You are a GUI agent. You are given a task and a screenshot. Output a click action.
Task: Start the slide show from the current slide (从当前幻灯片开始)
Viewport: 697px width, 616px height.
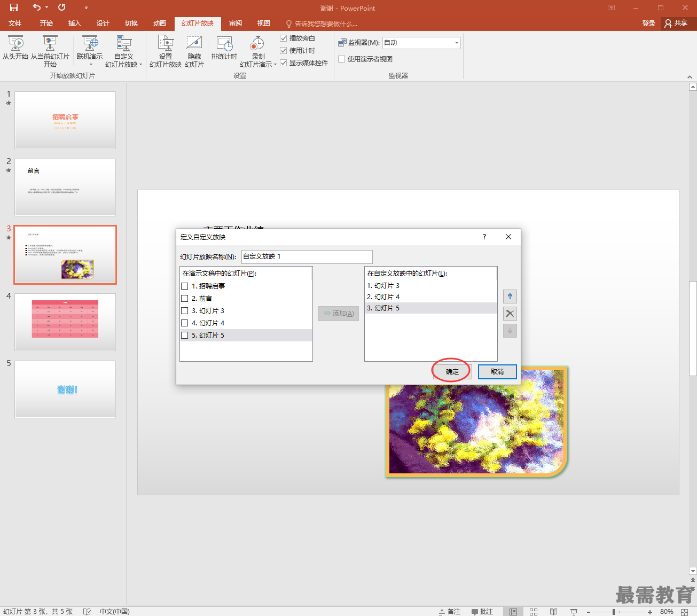(50, 51)
